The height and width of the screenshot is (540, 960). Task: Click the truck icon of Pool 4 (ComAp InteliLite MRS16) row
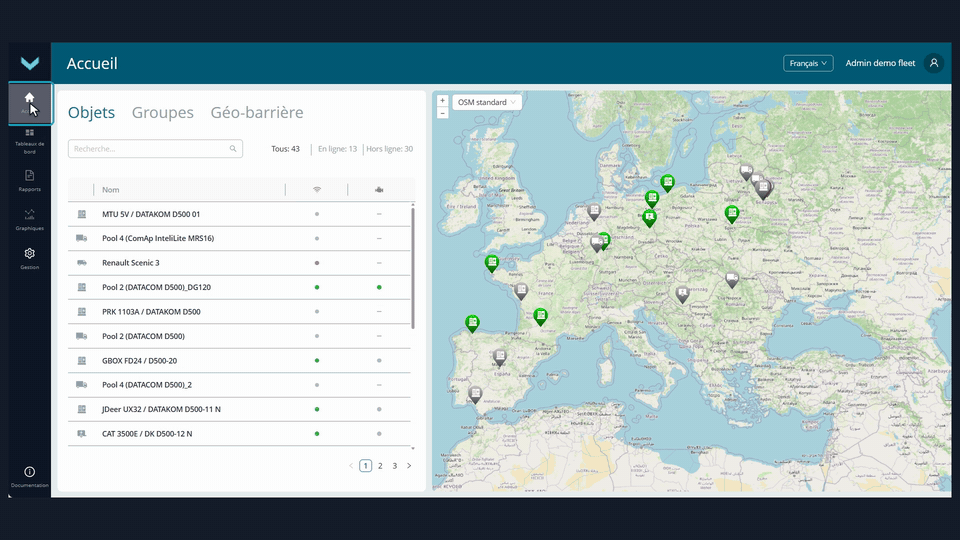tap(81, 238)
